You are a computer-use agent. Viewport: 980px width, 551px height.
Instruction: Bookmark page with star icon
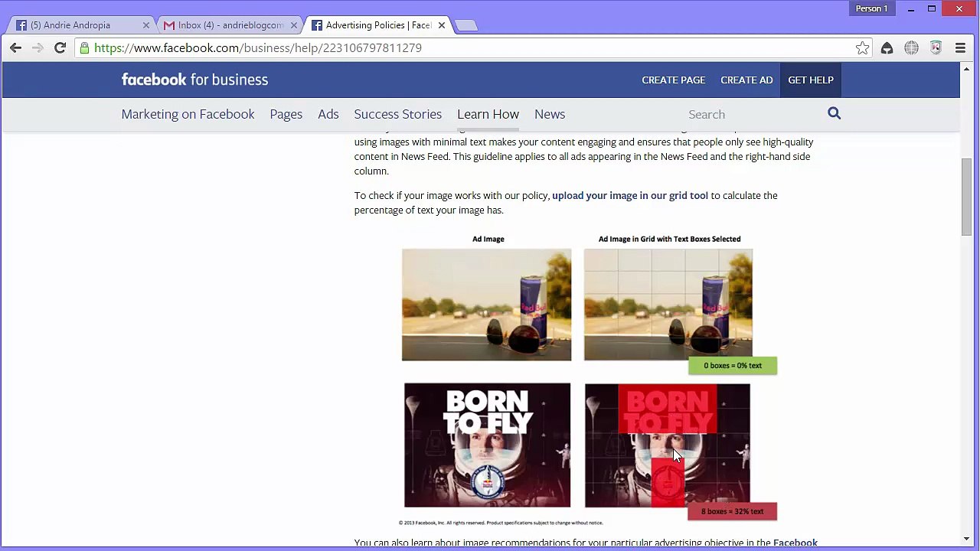coord(863,48)
